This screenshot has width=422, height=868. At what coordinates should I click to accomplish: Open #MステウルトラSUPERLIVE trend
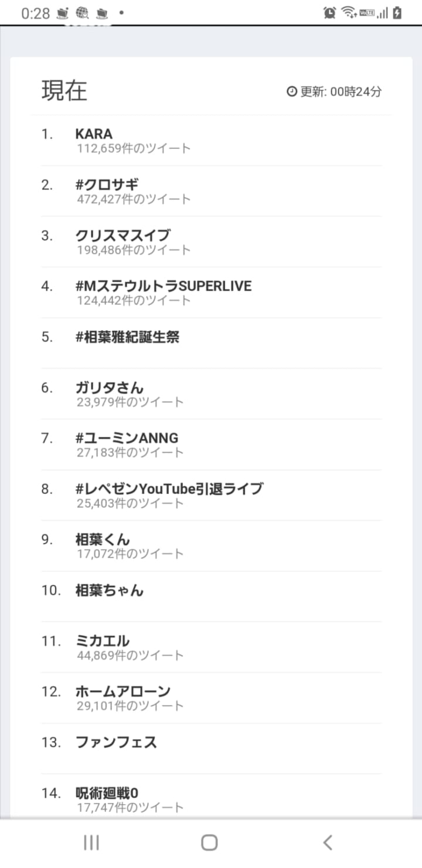pos(164,286)
